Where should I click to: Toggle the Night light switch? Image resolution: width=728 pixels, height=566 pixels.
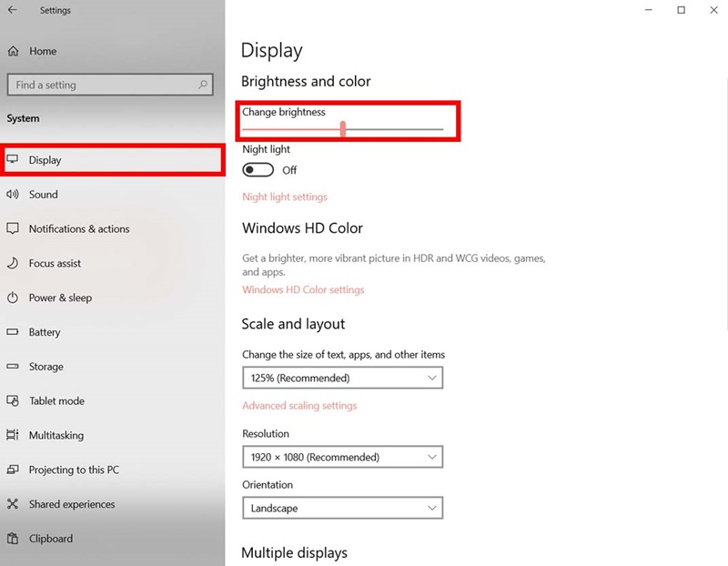click(x=258, y=170)
